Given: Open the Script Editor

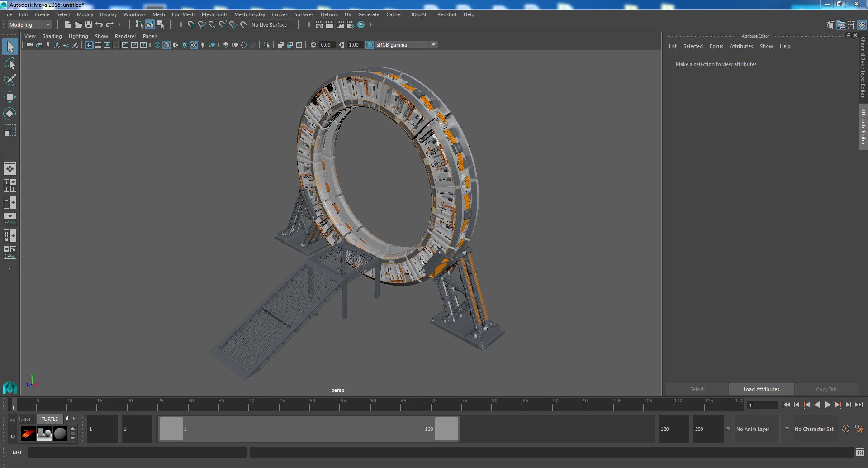Looking at the screenshot, I should [x=860, y=452].
